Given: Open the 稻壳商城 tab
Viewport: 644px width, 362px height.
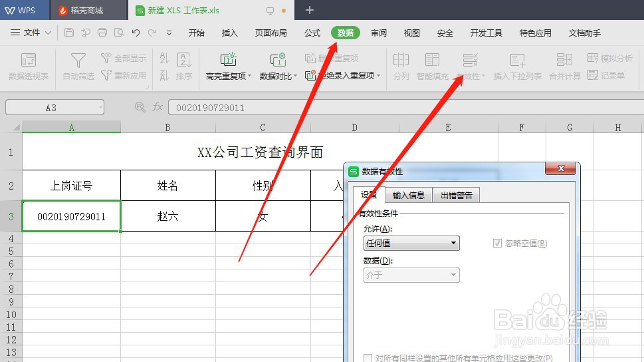Looking at the screenshot, I should 87,10.
